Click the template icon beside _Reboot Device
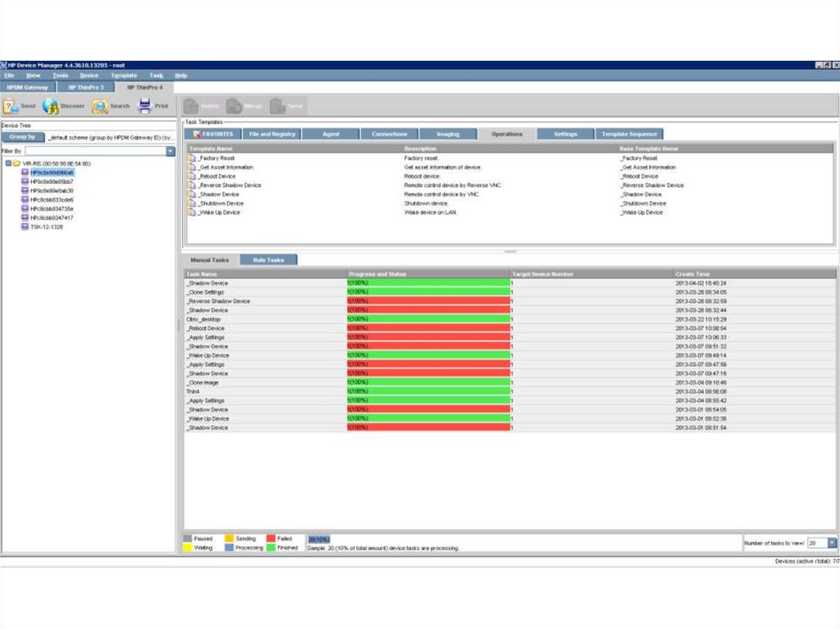Viewport: 840px width, 629px height. point(192,176)
